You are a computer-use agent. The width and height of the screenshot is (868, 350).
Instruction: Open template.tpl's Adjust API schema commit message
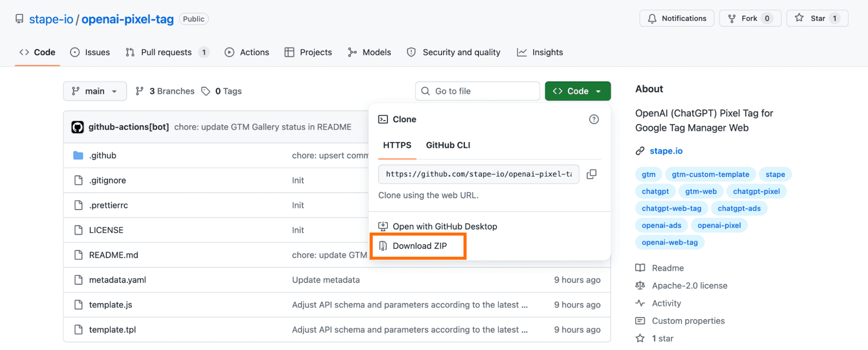(409, 330)
